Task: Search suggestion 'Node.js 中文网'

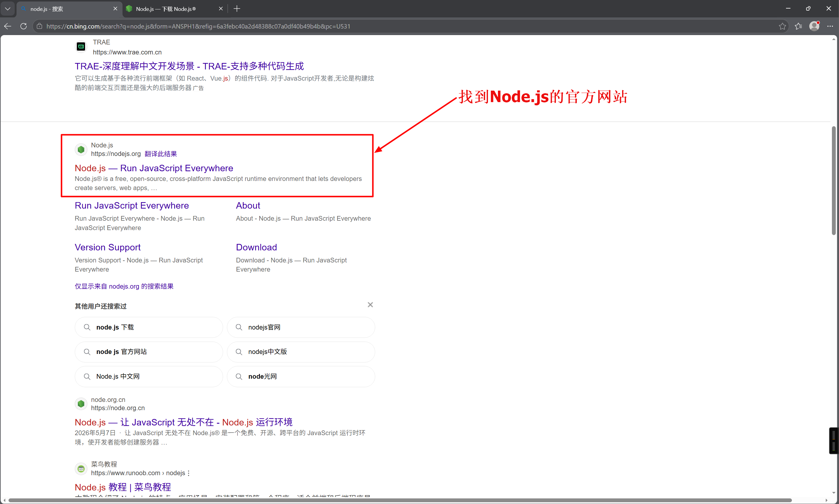Action: (149, 376)
